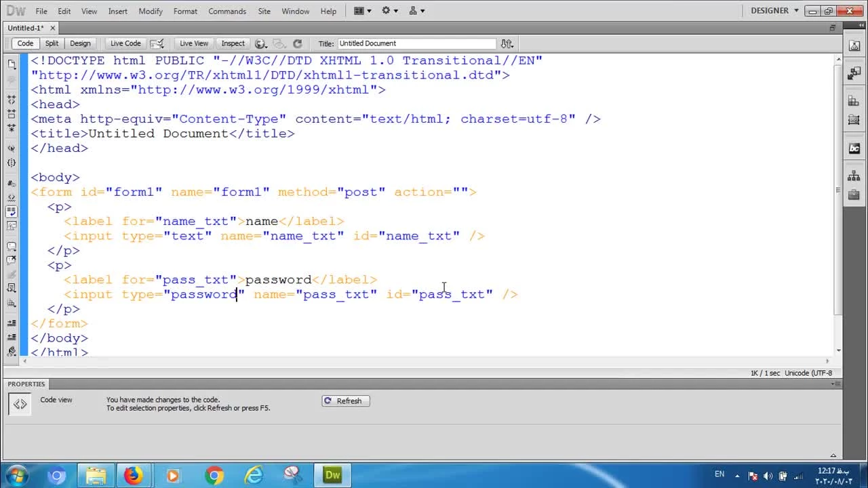Open the Extend Dreamweaver gear dropdown
The height and width of the screenshot is (488, 868).
[390, 11]
